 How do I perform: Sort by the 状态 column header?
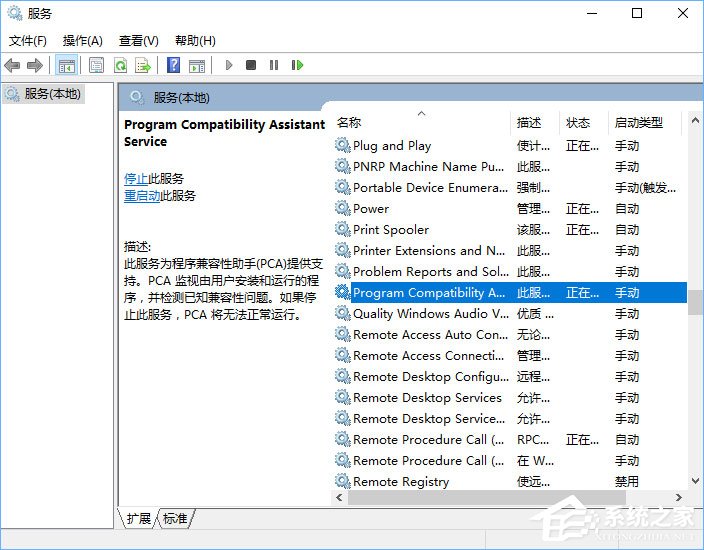click(584, 123)
